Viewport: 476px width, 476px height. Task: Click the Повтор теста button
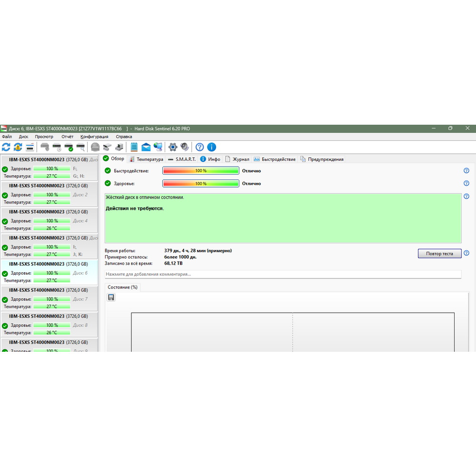pos(439,254)
